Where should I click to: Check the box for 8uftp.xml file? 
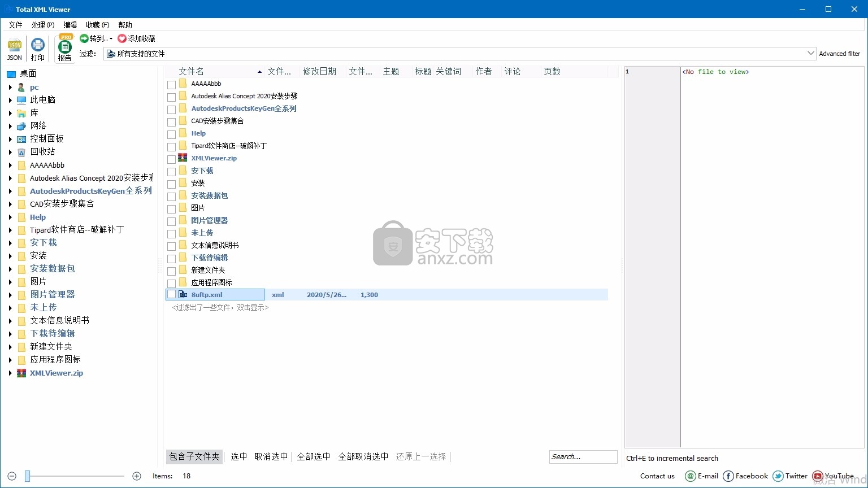171,295
